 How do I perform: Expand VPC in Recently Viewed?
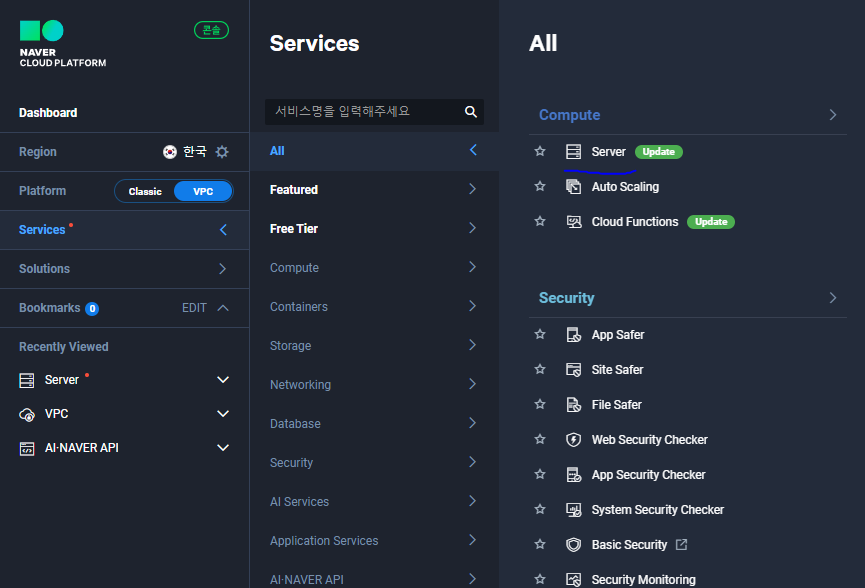[223, 414]
